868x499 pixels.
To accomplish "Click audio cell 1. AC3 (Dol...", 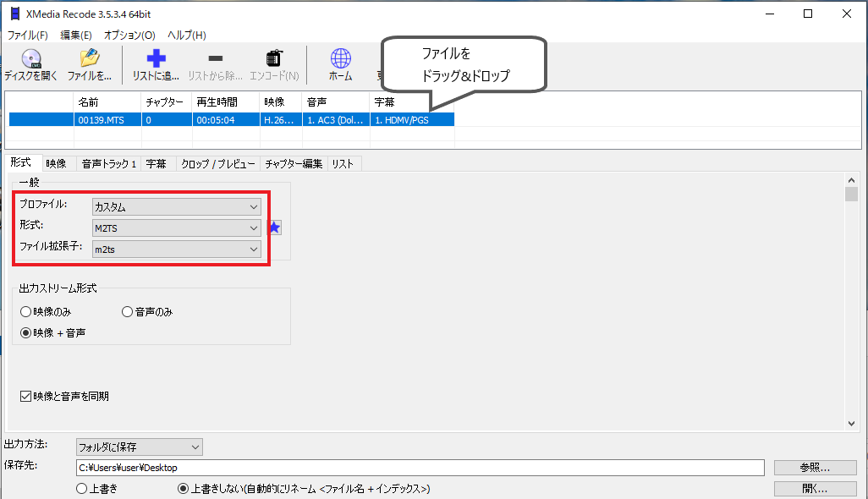I will pos(336,120).
